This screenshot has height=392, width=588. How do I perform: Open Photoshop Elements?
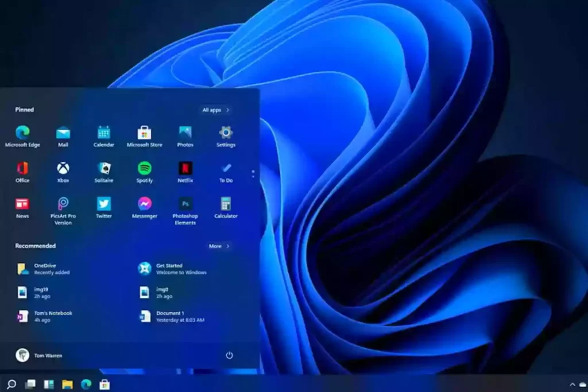tap(185, 211)
